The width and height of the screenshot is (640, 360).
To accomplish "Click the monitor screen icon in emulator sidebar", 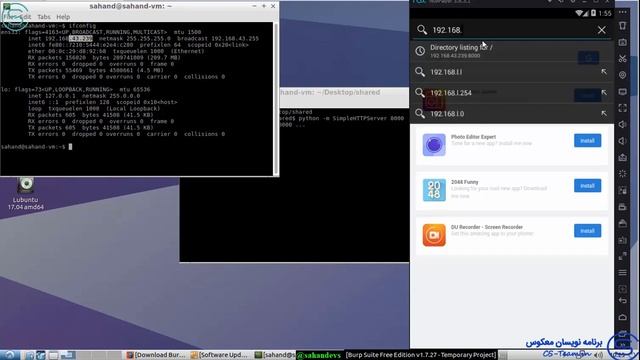I will (622, 91).
